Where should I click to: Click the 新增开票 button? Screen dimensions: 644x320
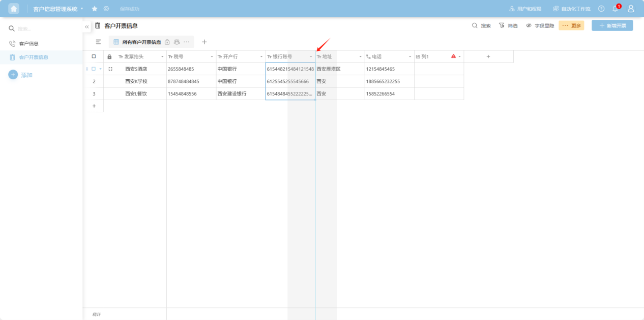point(612,25)
